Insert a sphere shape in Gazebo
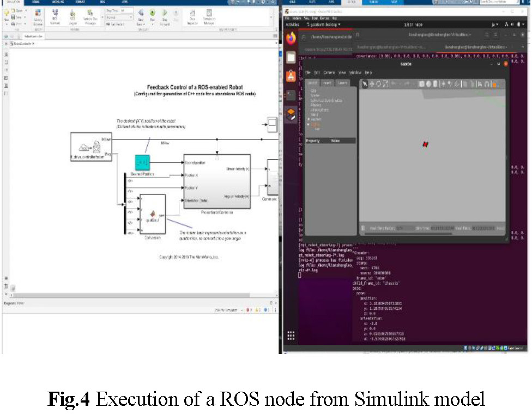This screenshot has height=414, width=532. click(428, 84)
